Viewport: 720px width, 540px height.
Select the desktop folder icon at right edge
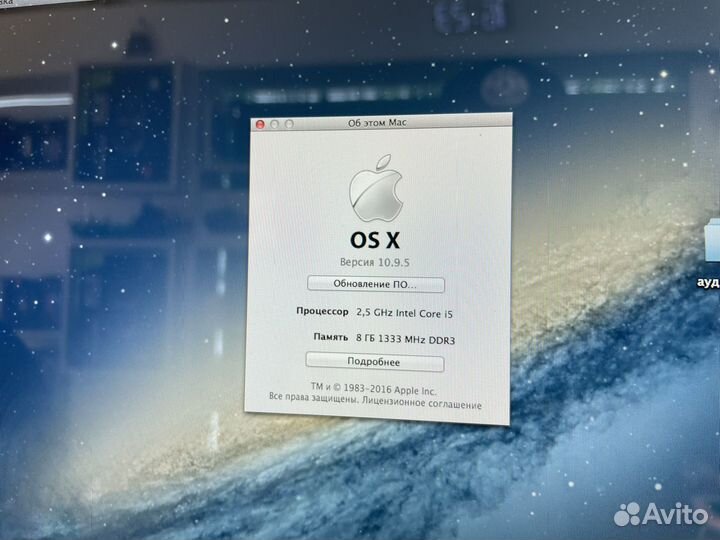[712, 241]
